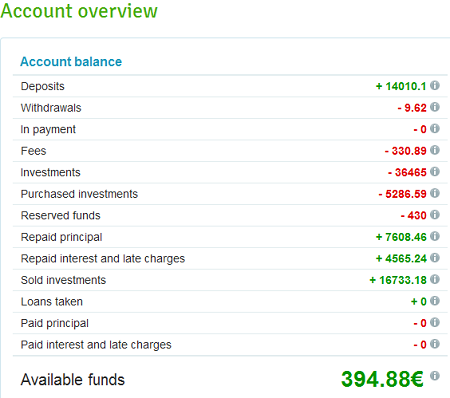450x398 pixels.
Task: Select Repaid interest and late charges label
Action: (x=103, y=259)
